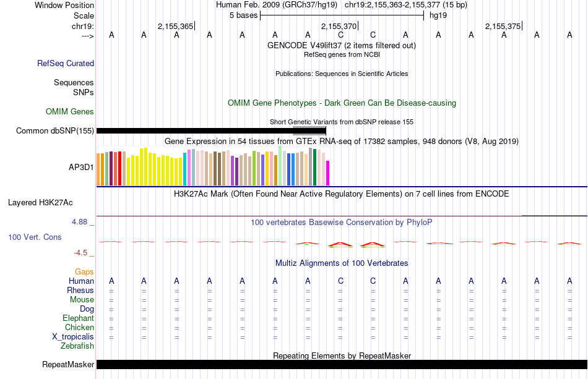Click the Human species label
The width and height of the screenshot is (588, 379).
81,281
